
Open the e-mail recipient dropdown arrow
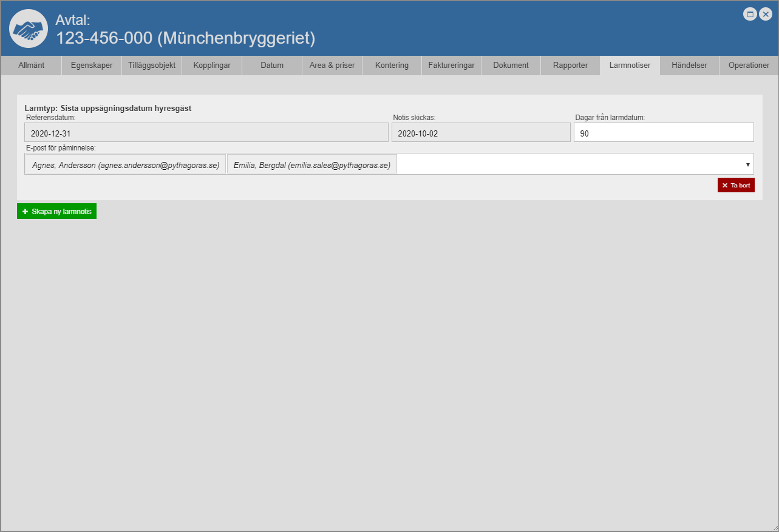(747, 164)
